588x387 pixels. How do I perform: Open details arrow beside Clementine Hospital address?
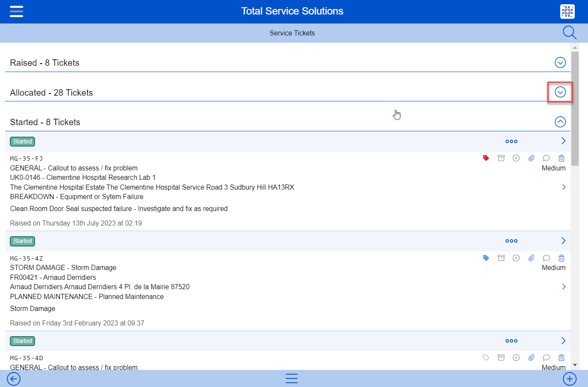coord(564,187)
